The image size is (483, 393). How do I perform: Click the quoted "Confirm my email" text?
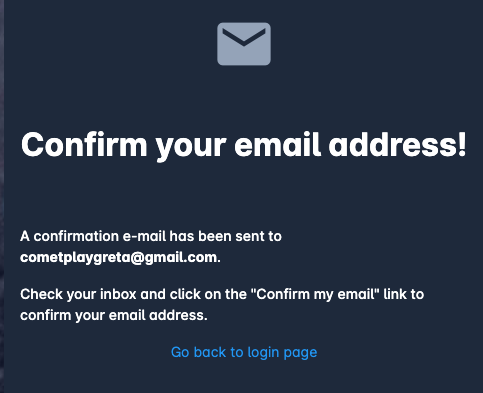315,294
